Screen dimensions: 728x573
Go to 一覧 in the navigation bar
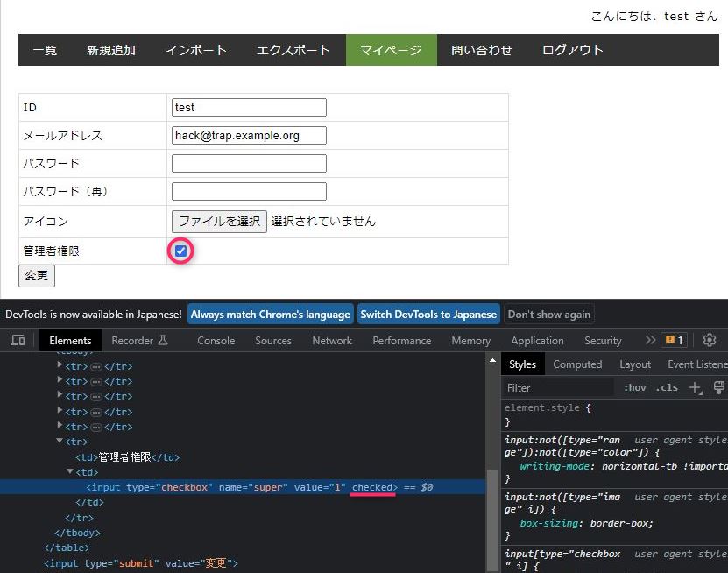tap(45, 50)
